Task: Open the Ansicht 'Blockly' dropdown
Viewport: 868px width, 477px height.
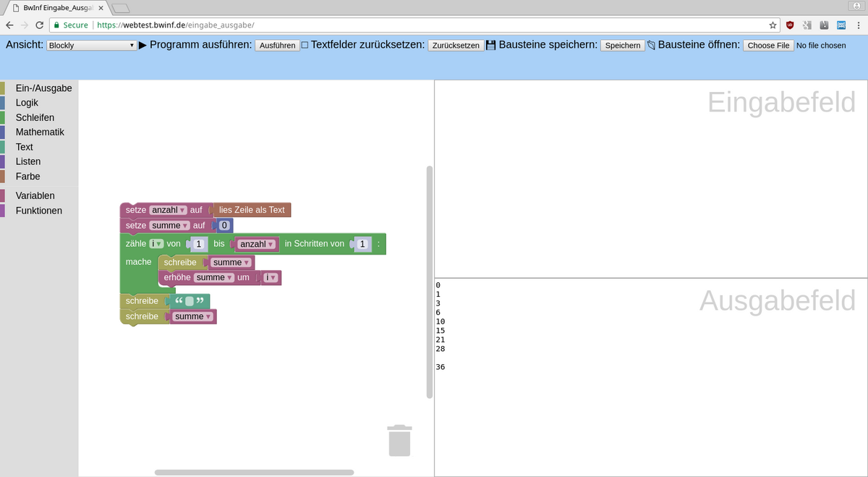Action: tap(91, 45)
